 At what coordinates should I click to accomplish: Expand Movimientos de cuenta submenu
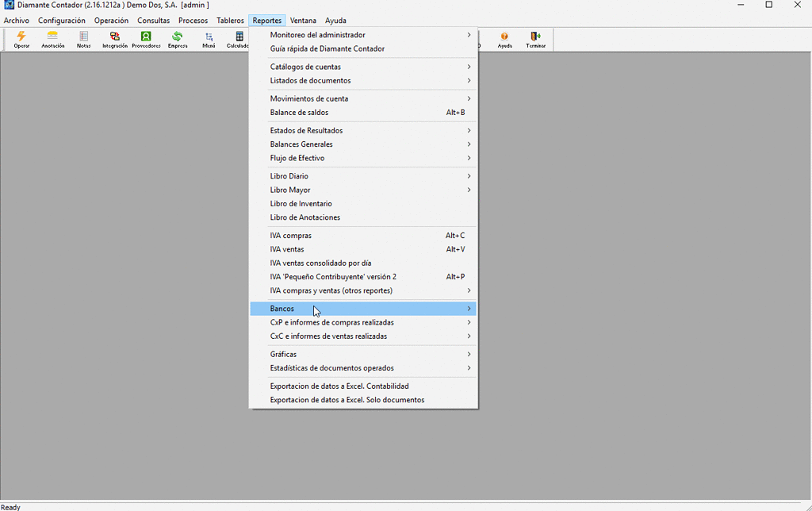click(x=363, y=98)
